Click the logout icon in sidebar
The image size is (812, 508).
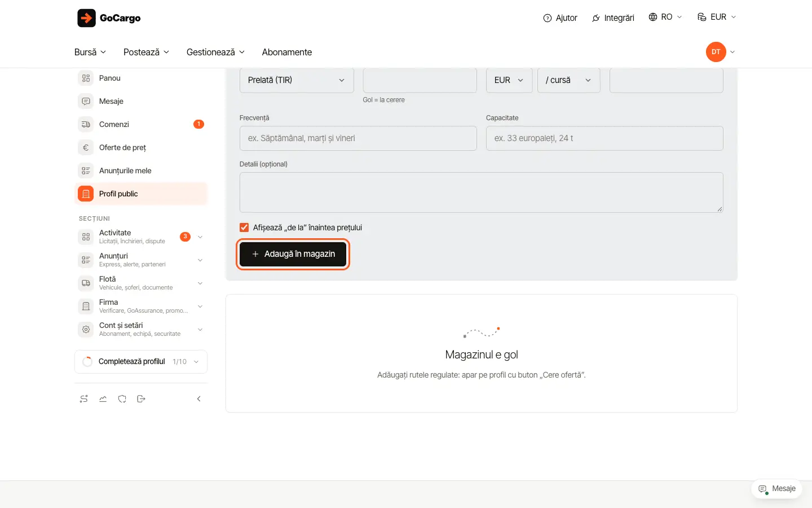point(142,399)
